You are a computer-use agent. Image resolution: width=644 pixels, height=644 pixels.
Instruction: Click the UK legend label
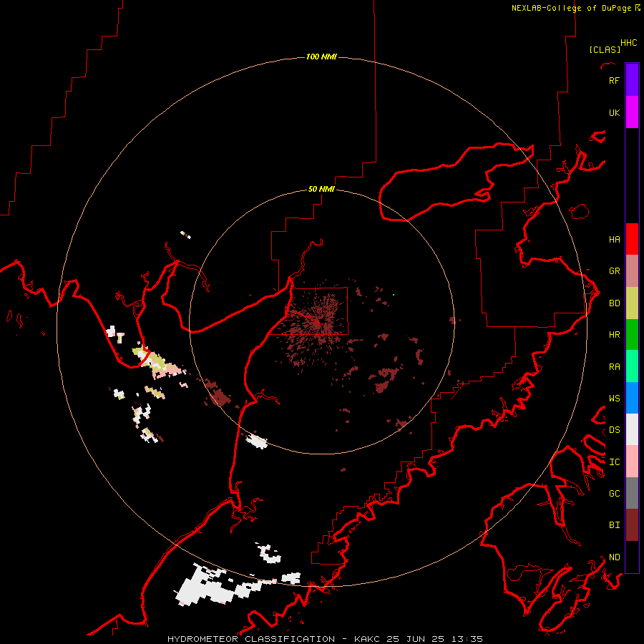click(x=614, y=112)
